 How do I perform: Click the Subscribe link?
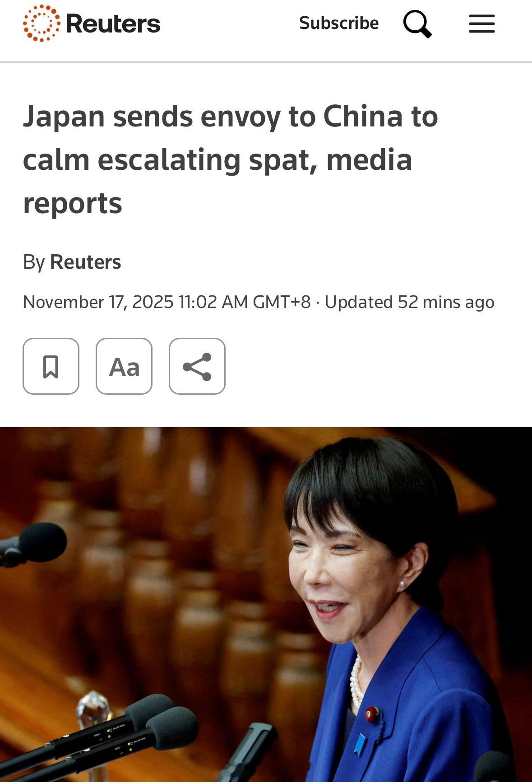(339, 23)
